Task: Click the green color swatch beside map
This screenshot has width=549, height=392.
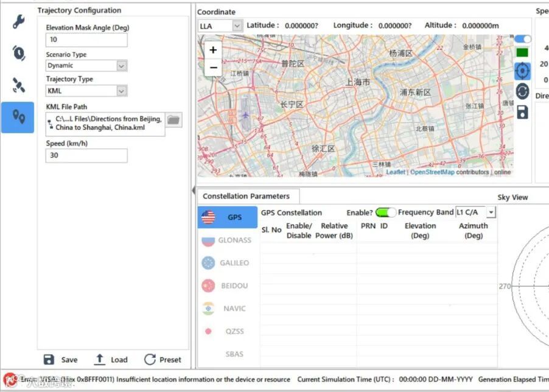Action: (x=522, y=52)
